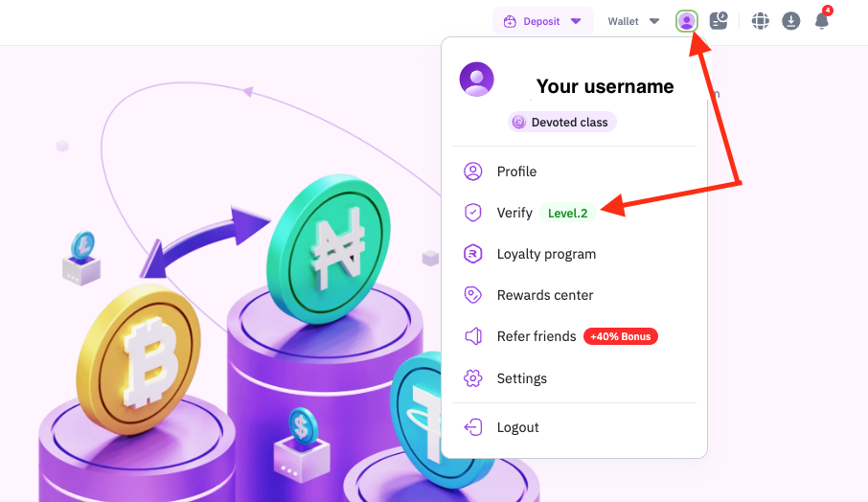Click the Settings gear icon
This screenshot has width=868, height=502.
472,378
